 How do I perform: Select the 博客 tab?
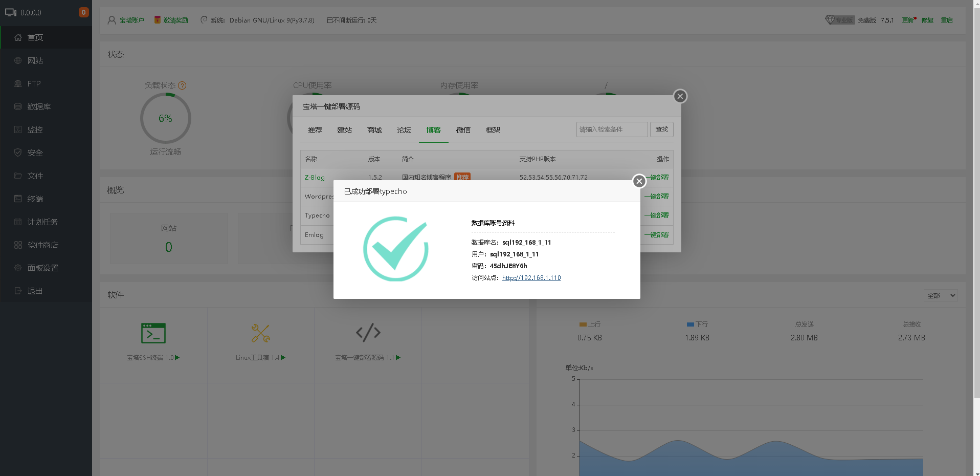[x=434, y=130]
